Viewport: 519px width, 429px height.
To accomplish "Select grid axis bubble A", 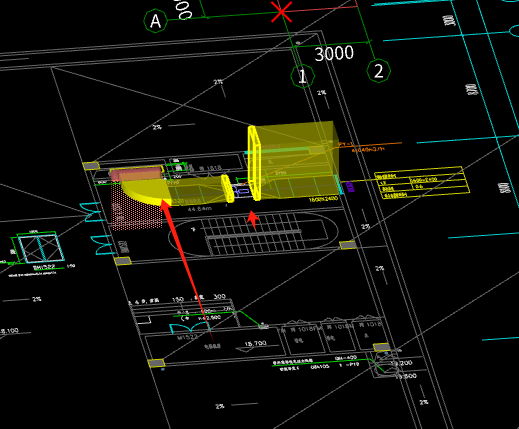I will pos(155,21).
